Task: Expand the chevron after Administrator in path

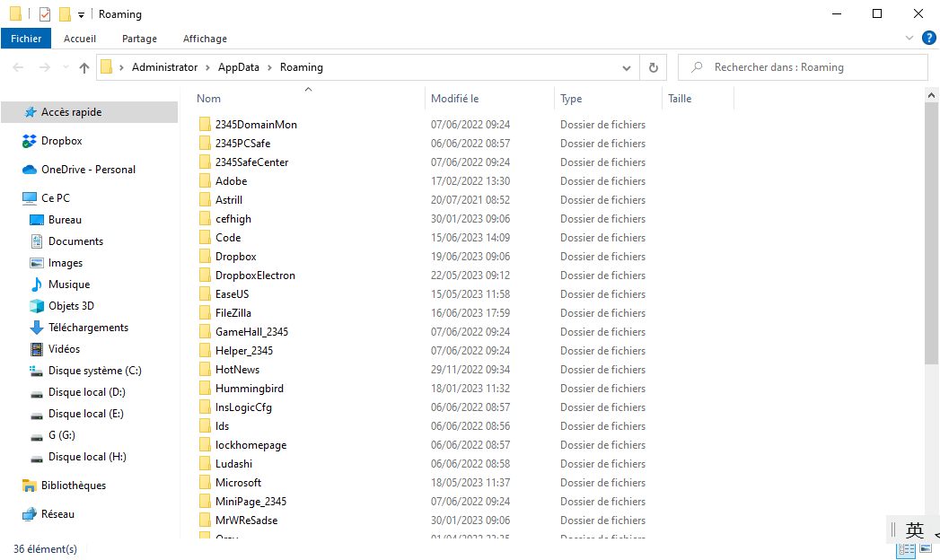Action: (207, 67)
